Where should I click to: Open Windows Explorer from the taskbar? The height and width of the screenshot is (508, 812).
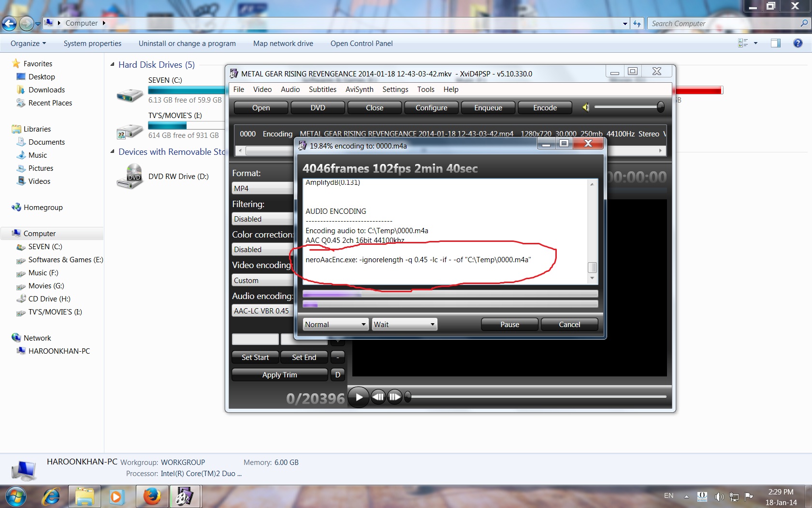84,496
